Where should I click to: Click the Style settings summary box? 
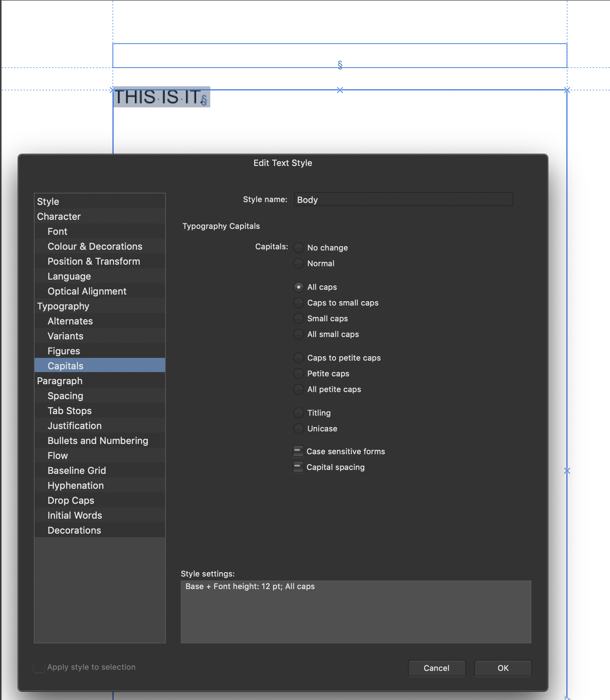[x=356, y=612]
